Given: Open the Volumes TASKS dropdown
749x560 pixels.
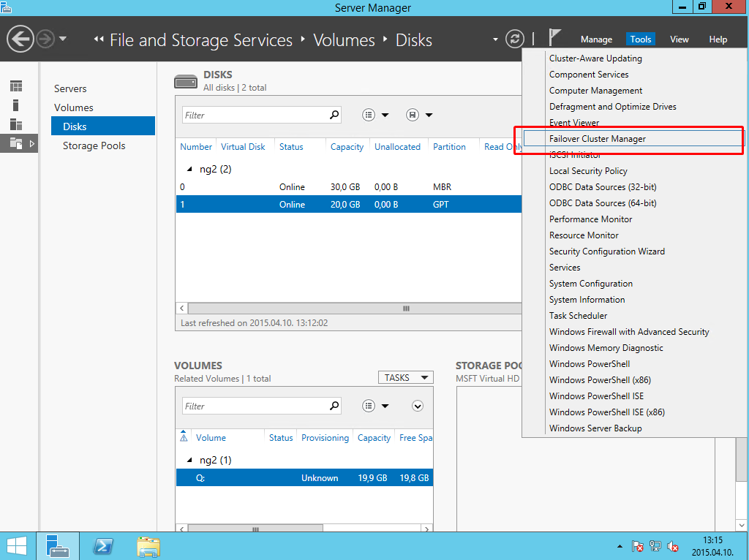Looking at the screenshot, I should [405, 378].
